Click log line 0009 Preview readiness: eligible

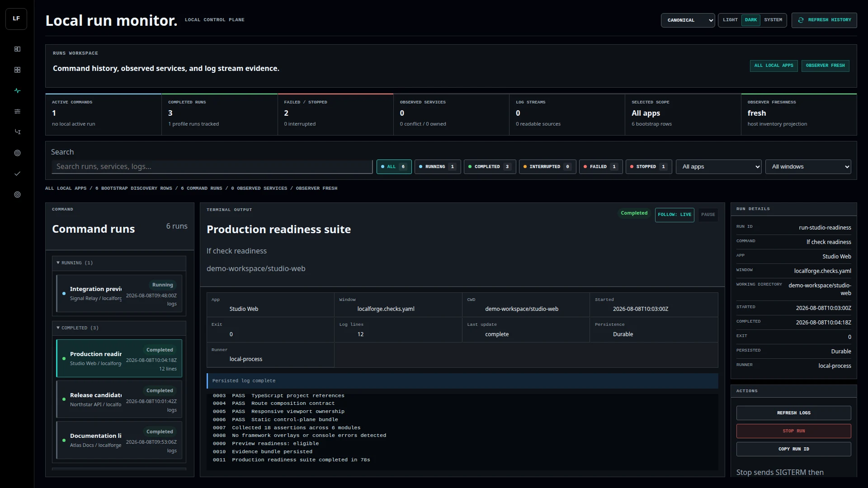tap(266, 444)
